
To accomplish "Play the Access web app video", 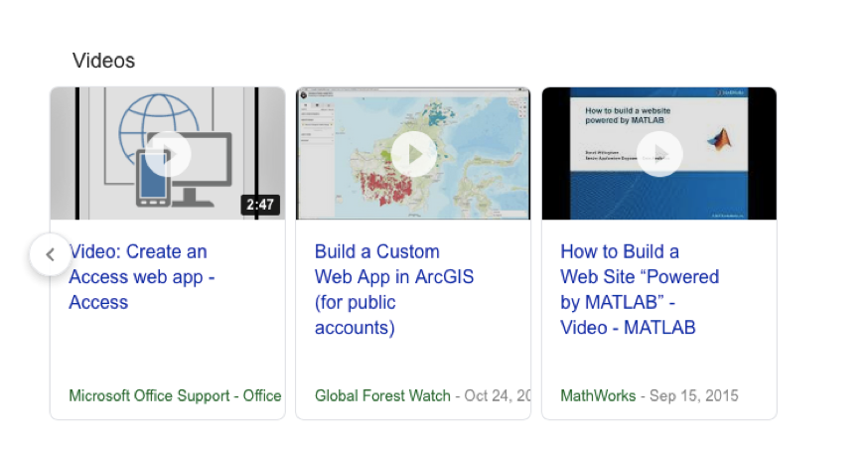I will [168, 154].
